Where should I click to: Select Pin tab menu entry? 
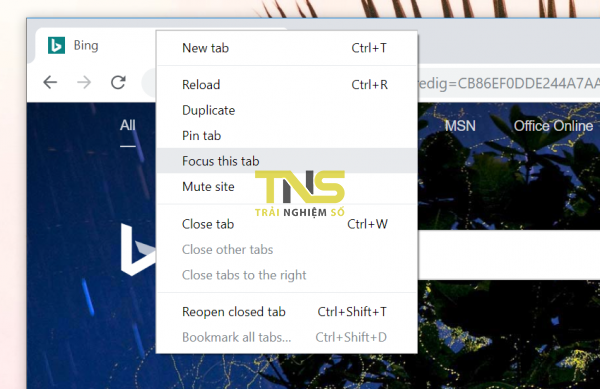tap(287, 135)
